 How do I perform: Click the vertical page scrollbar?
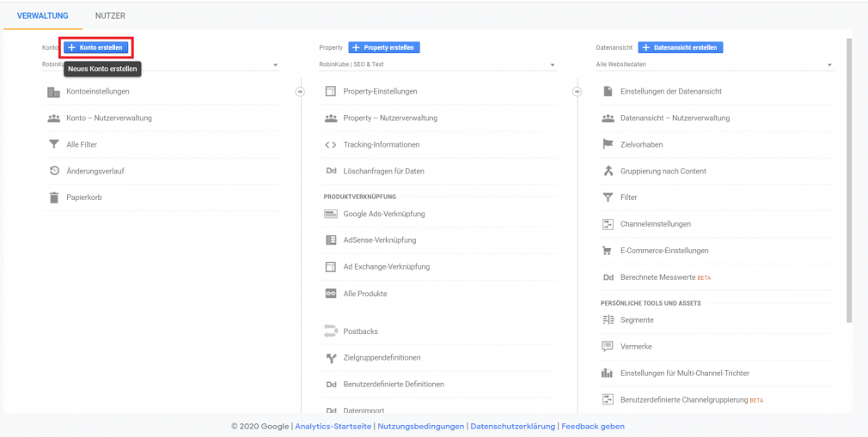(x=849, y=179)
